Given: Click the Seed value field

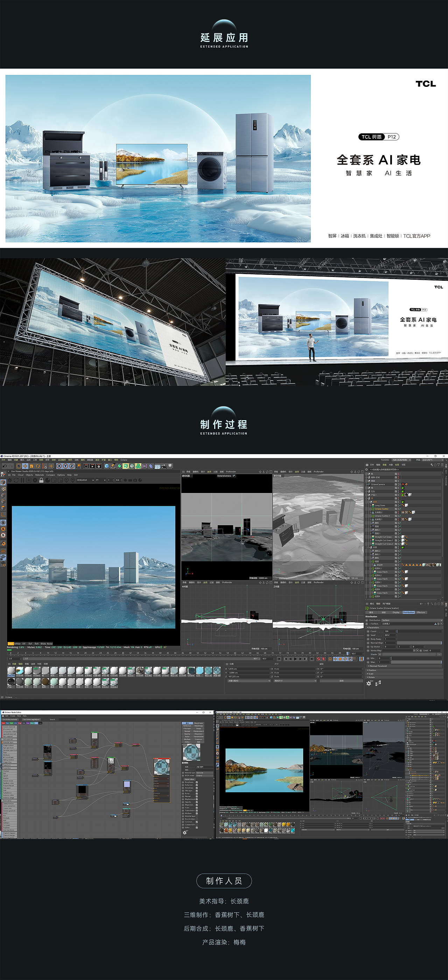Looking at the screenshot, I should coord(390,635).
